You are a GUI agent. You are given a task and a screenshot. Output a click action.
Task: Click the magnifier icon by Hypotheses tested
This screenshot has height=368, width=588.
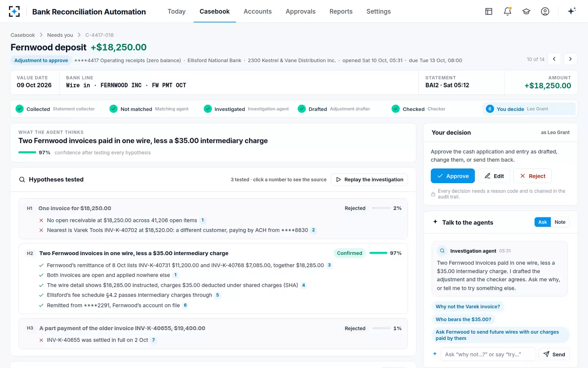click(22, 180)
